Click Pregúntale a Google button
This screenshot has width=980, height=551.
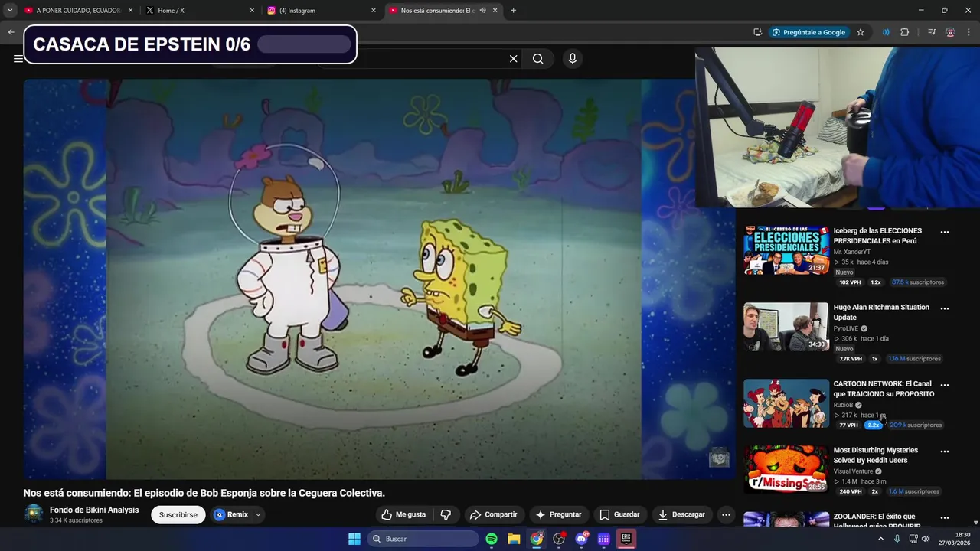(x=808, y=32)
